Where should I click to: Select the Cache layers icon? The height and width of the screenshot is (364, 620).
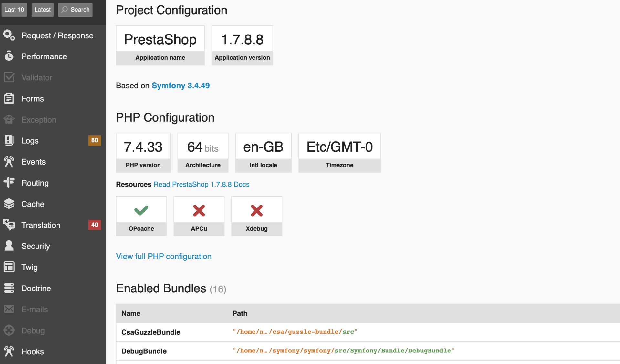[9, 204]
